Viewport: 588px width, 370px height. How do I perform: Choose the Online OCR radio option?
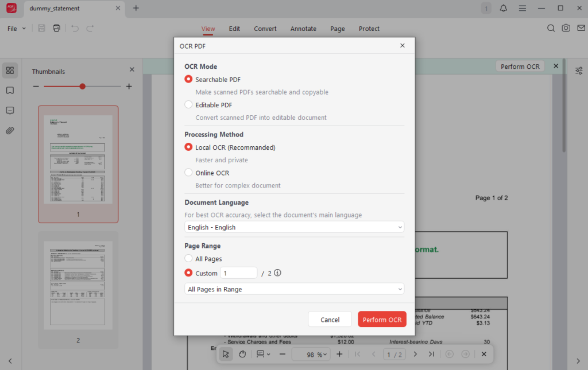(x=188, y=172)
